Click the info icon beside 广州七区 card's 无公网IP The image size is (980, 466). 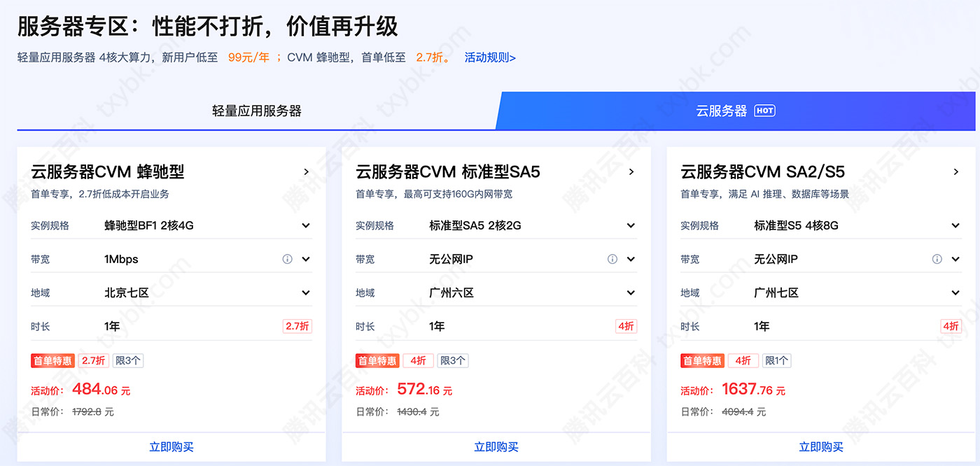tap(937, 259)
